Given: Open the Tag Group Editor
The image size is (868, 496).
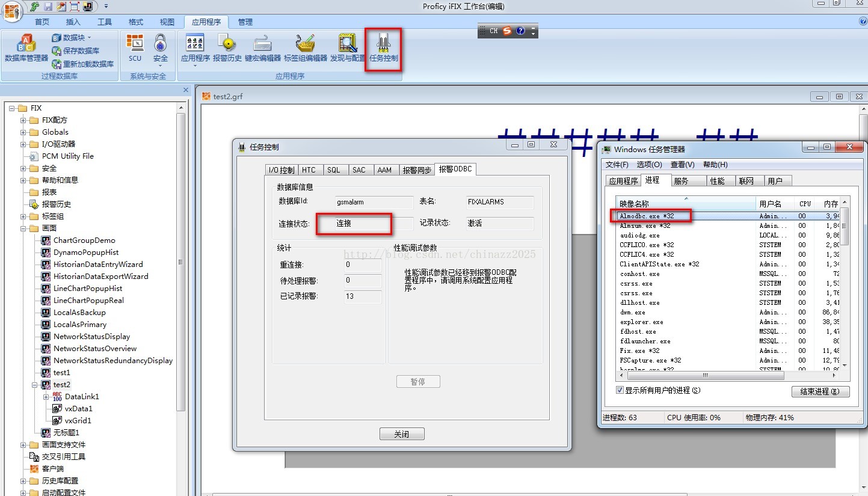Looking at the screenshot, I should (306, 47).
